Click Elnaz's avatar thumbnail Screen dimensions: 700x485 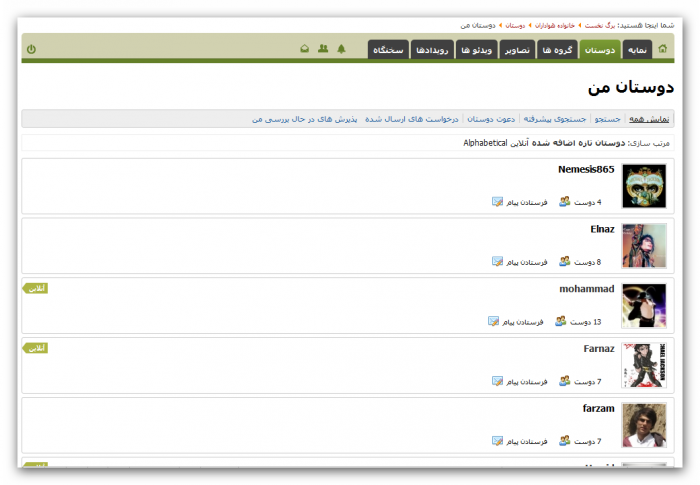[644, 246]
